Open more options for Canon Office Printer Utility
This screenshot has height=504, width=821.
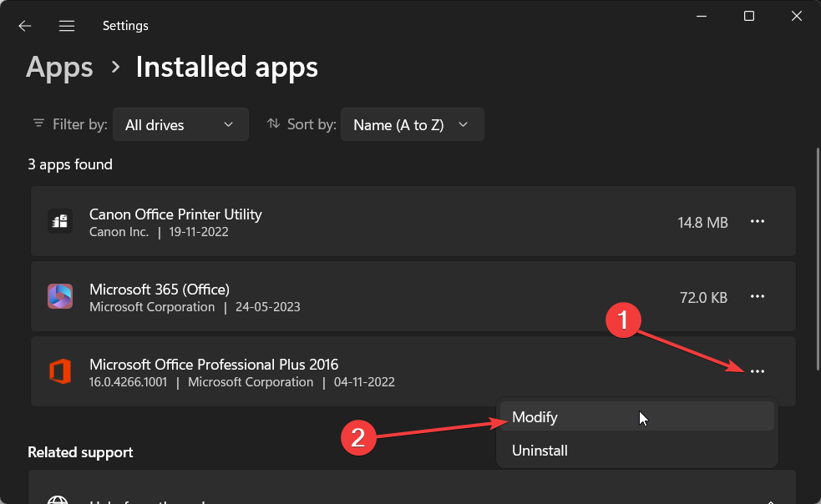coord(758,221)
